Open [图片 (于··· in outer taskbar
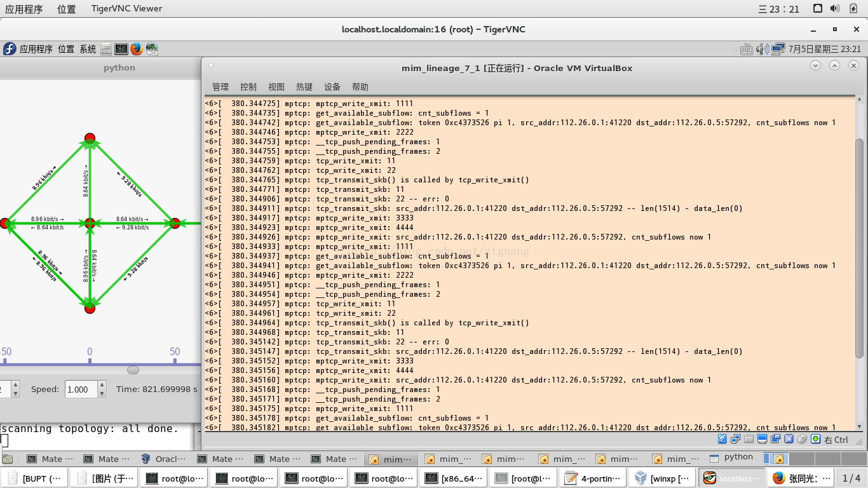The image size is (868, 488). pyautogui.click(x=104, y=478)
